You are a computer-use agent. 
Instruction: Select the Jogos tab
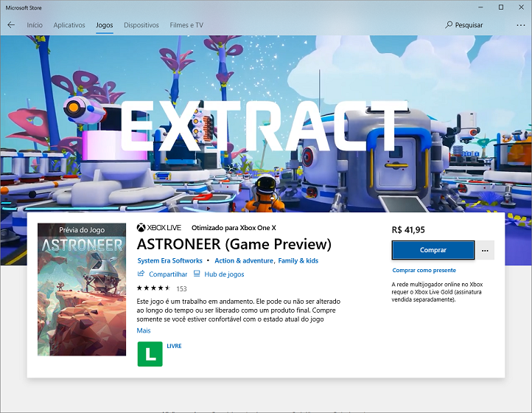point(104,25)
